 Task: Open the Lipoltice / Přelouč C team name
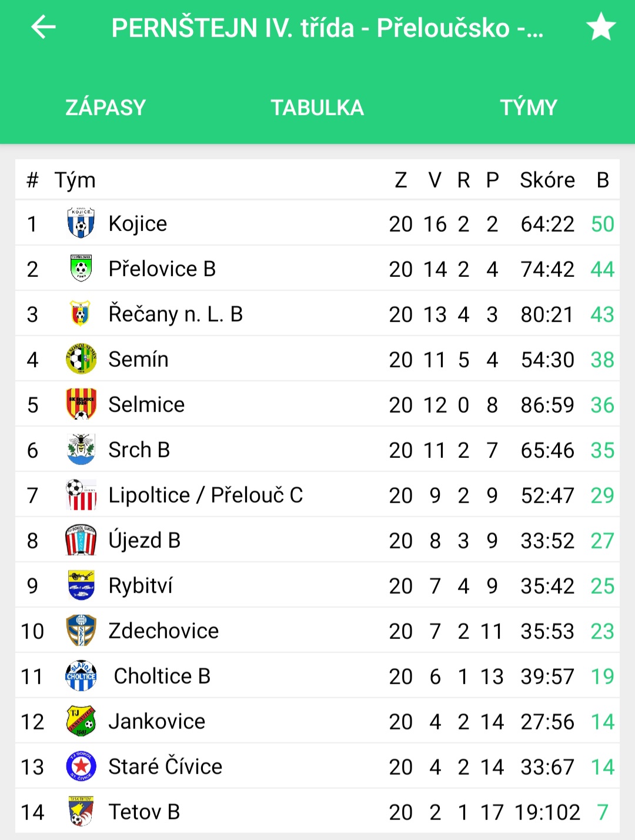click(206, 495)
